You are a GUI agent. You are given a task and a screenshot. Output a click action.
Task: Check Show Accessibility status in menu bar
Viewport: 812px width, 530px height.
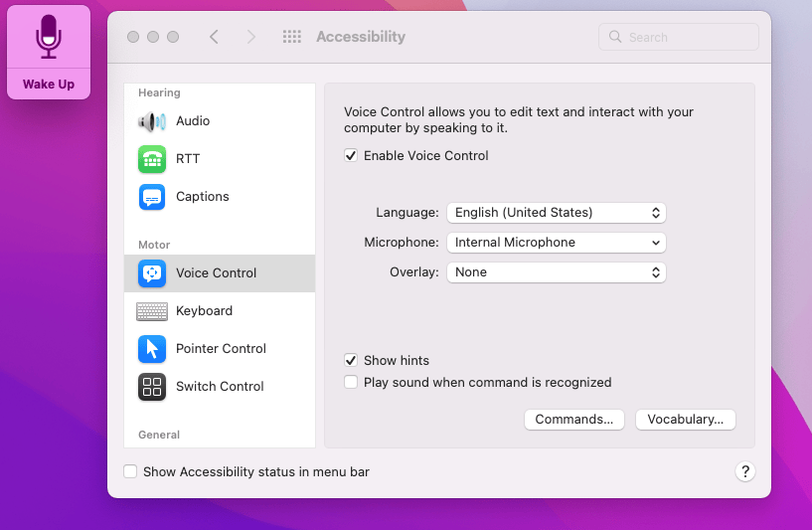[130, 472]
